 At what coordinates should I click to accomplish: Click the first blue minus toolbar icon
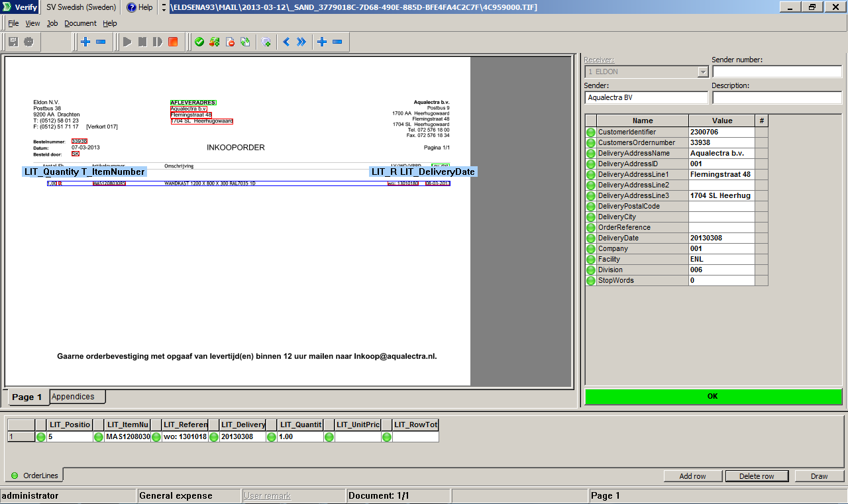101,42
